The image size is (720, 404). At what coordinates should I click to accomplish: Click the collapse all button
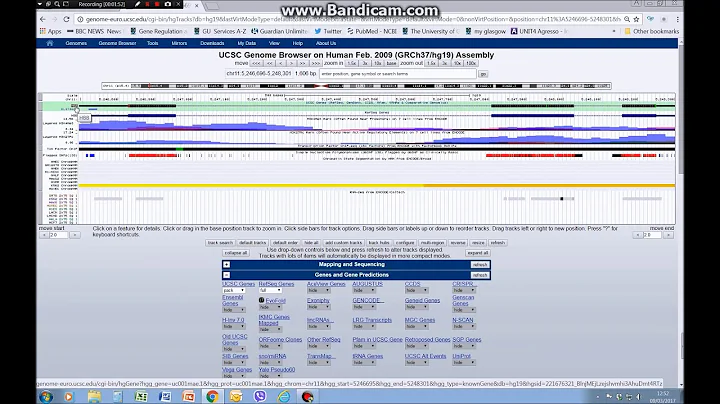[236, 253]
